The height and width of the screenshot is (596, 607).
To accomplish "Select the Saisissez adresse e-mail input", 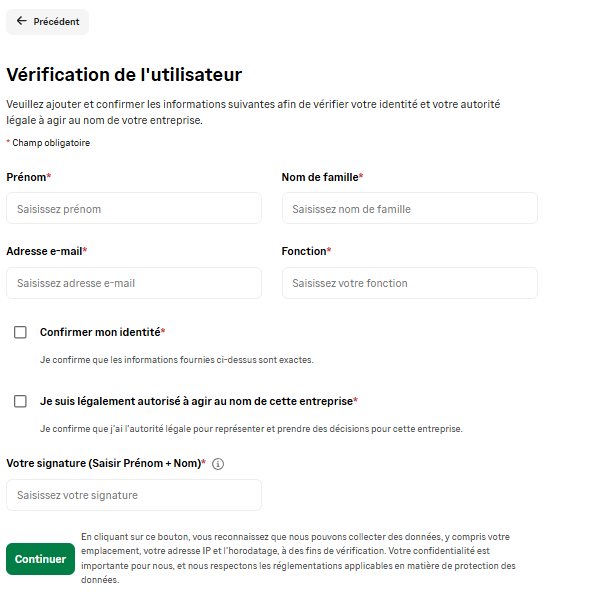I will tap(134, 283).
